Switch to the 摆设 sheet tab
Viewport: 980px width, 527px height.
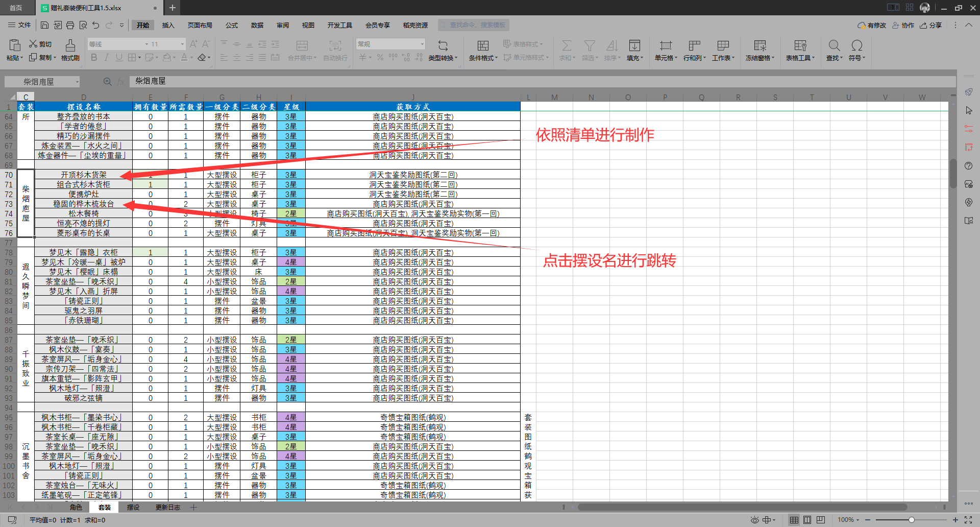133,507
